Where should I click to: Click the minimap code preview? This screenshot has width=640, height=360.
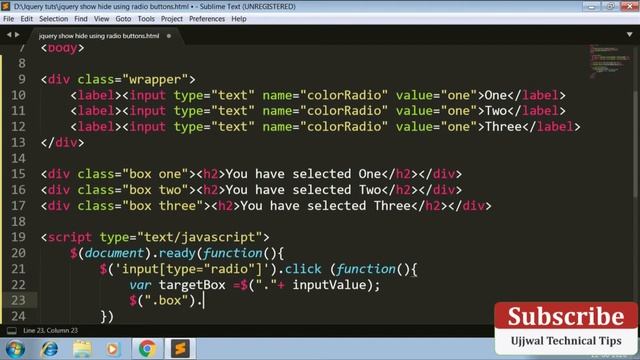coord(609,61)
